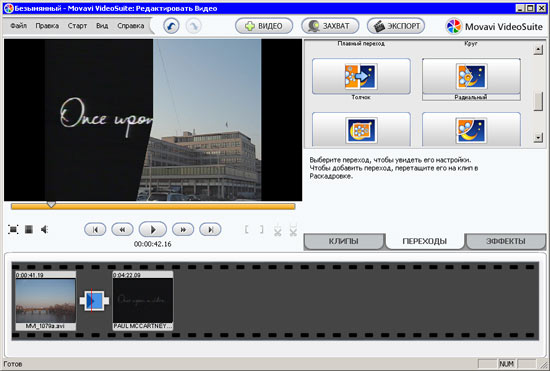The width and height of the screenshot is (550, 371).
Task: Click the ЭКСПОРТ export button
Action: pos(396,26)
